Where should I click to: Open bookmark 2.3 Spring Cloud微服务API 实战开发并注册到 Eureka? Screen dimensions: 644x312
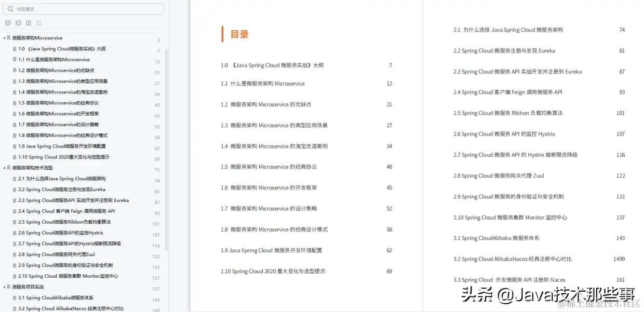[74, 200]
